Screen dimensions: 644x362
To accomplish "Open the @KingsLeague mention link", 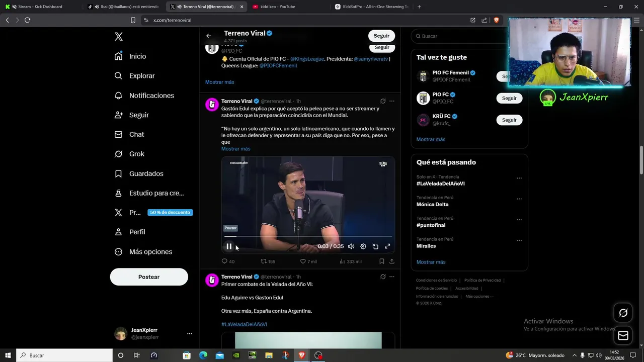I will point(307,59).
